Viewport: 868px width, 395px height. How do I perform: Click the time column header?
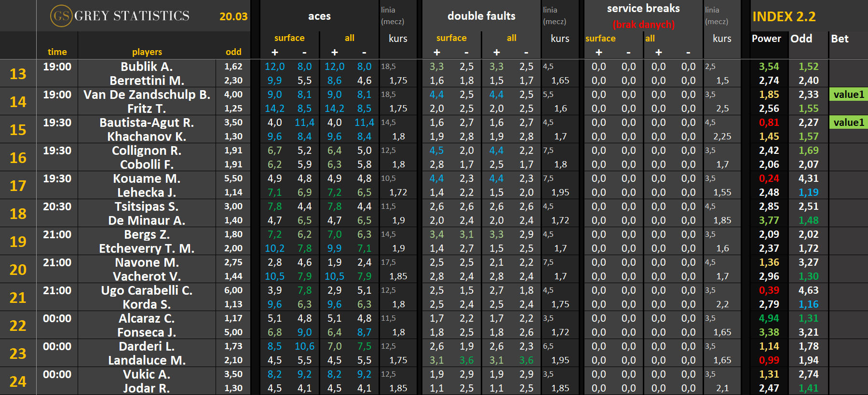click(57, 52)
